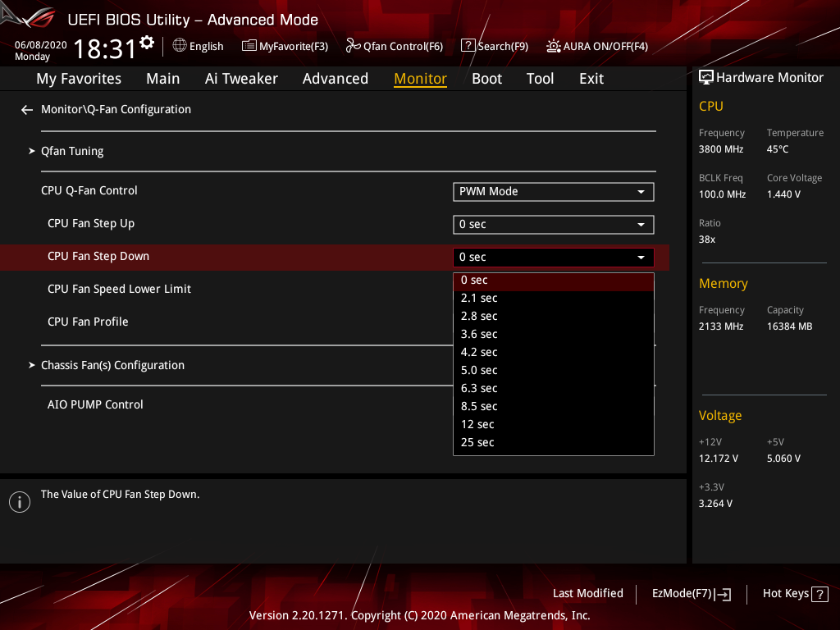Screen dimensions: 840x630
Task: Open Hot Keys help
Action: tap(795, 594)
